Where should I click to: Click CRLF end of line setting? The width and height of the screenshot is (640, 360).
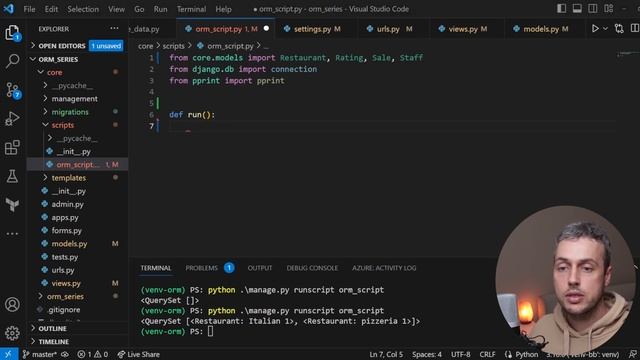(487, 354)
